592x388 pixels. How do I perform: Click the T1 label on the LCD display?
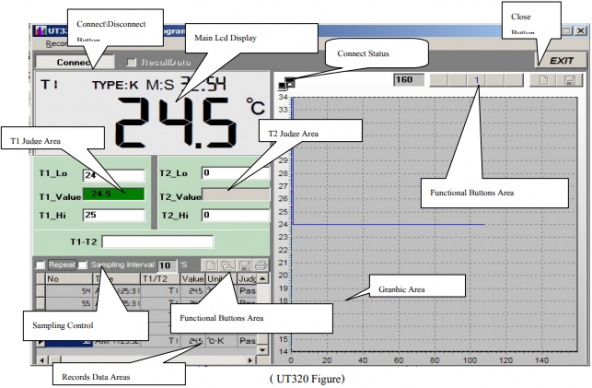pos(49,84)
